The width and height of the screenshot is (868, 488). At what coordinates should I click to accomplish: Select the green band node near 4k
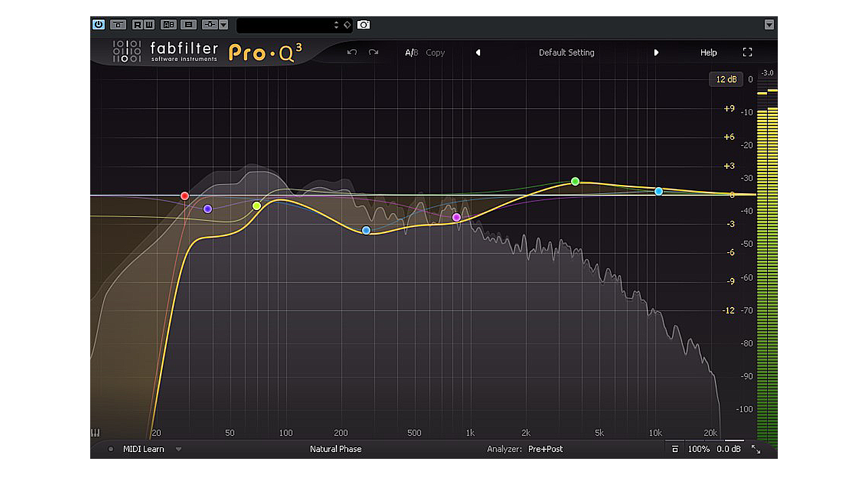[575, 181]
